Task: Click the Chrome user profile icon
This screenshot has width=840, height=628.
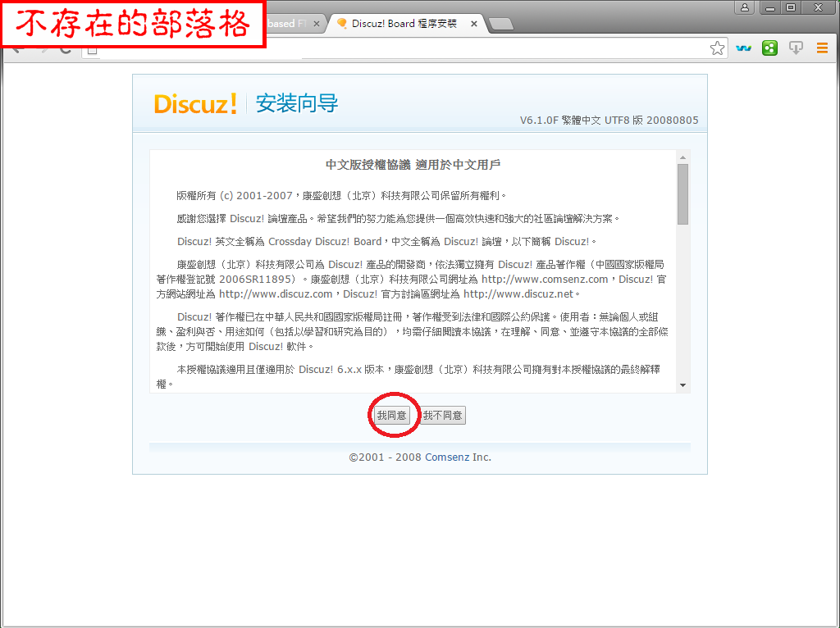Action: tap(745, 7)
